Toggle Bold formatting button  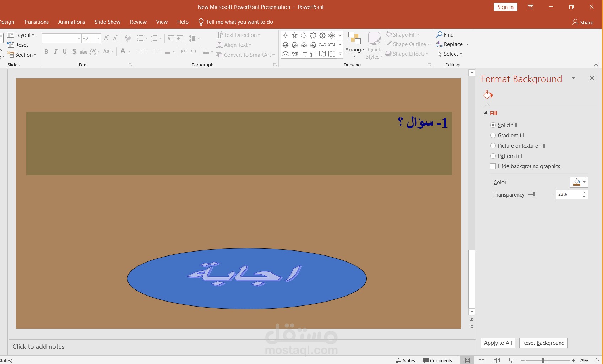[x=46, y=51]
